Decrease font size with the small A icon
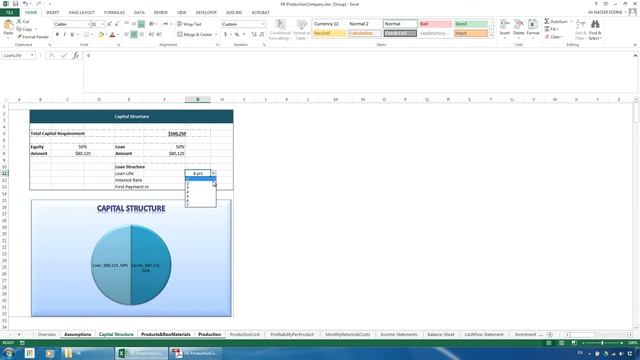The image size is (640, 360). click(x=116, y=24)
